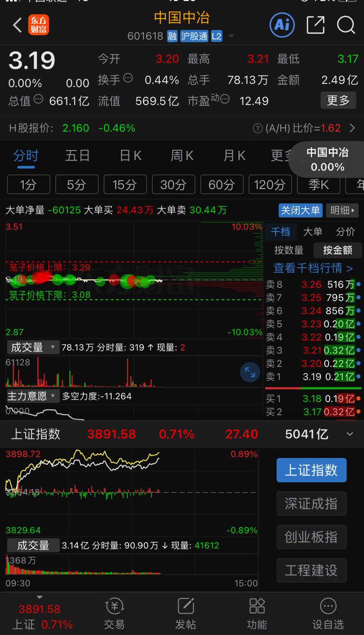Screen dimensions: 364x635
Task: Select the 1分 interval
Action: click(x=28, y=184)
